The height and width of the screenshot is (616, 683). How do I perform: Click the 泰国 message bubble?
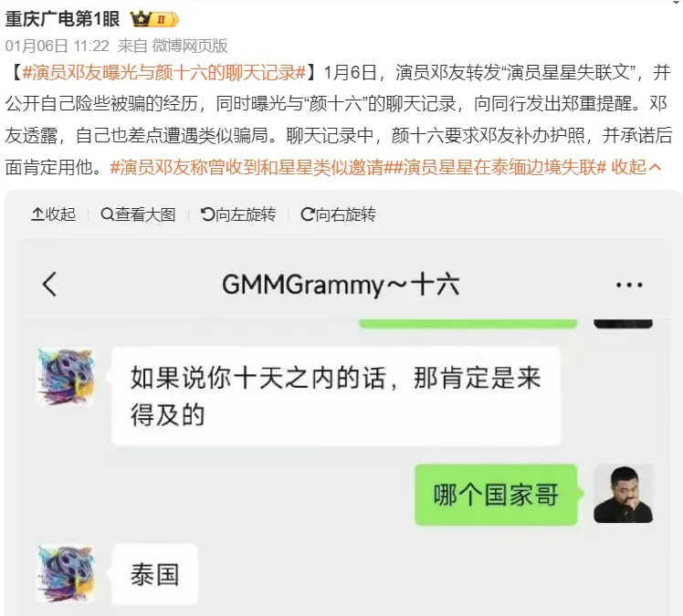(155, 574)
